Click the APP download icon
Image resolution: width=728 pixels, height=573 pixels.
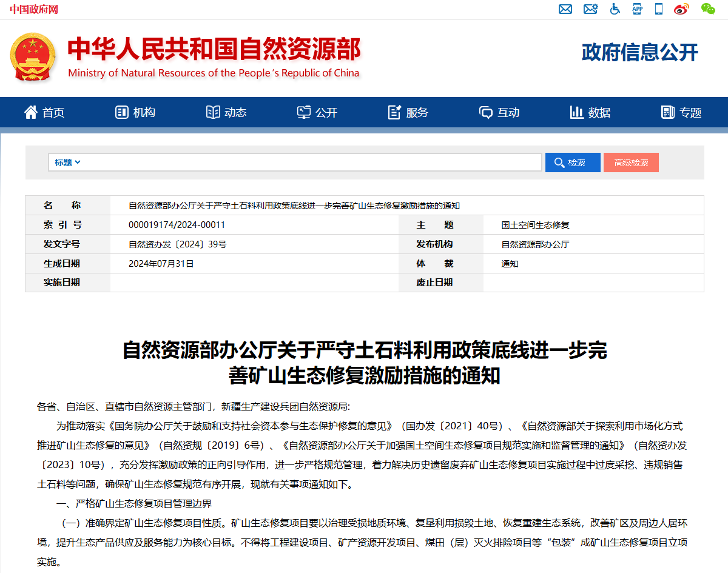point(637,9)
